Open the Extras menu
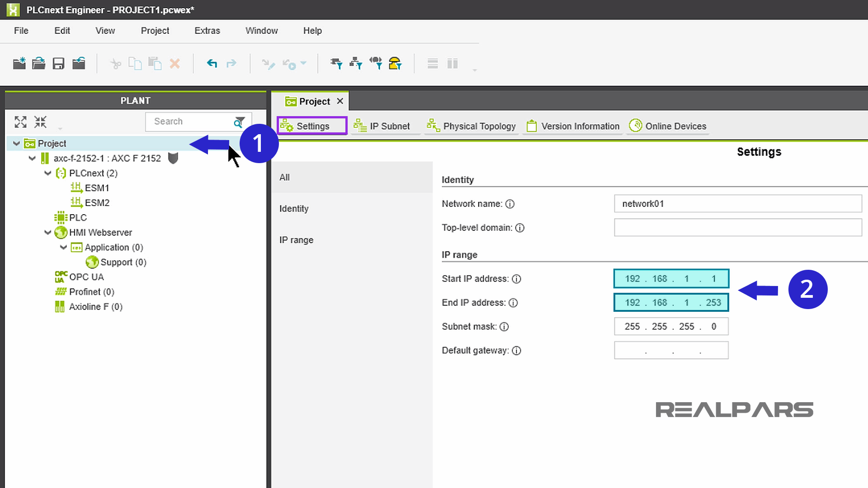Screen dimensions: 868x488 pyautogui.click(x=207, y=31)
